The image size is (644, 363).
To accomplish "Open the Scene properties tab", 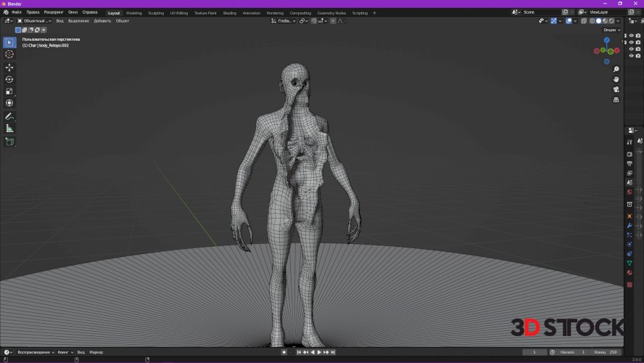I will pyautogui.click(x=629, y=182).
